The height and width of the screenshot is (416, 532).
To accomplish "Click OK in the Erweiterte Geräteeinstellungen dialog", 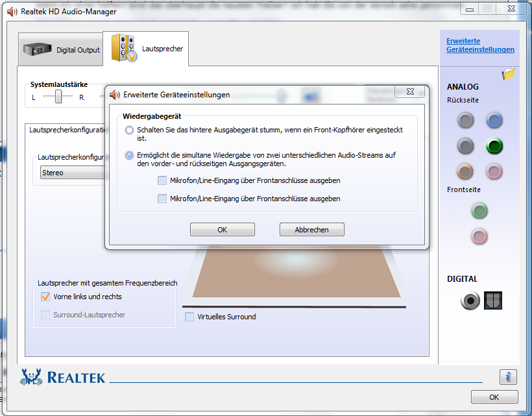I will click(x=223, y=230).
